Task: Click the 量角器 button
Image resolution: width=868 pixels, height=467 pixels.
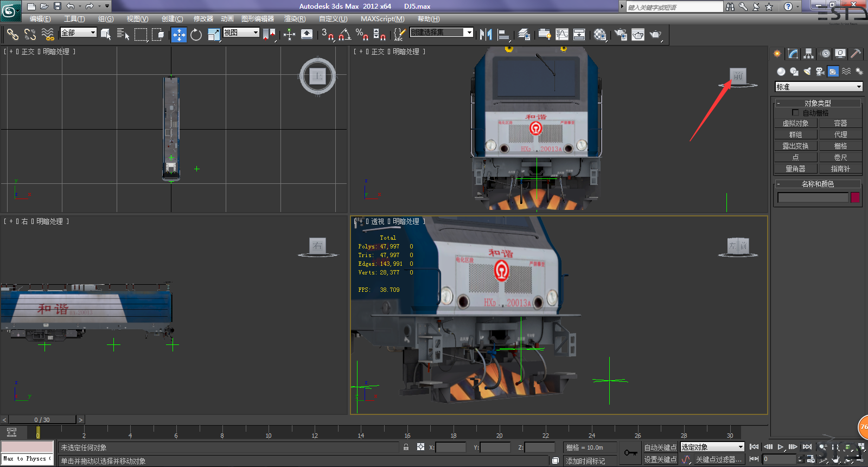Action: pyautogui.click(x=795, y=169)
